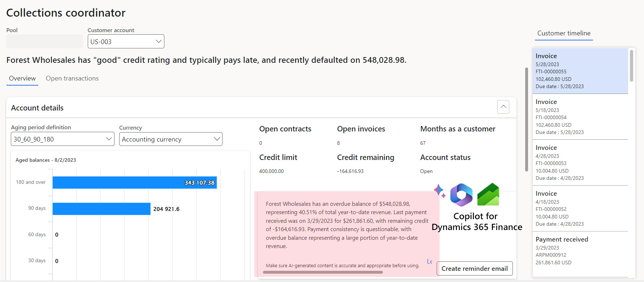This screenshot has width=644, height=282.
Task: Click the Dynamics 365 Finance green icon
Action: tap(488, 194)
